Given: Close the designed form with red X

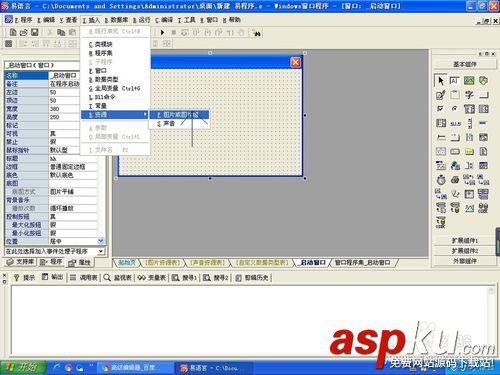Looking at the screenshot, I should 295,62.
